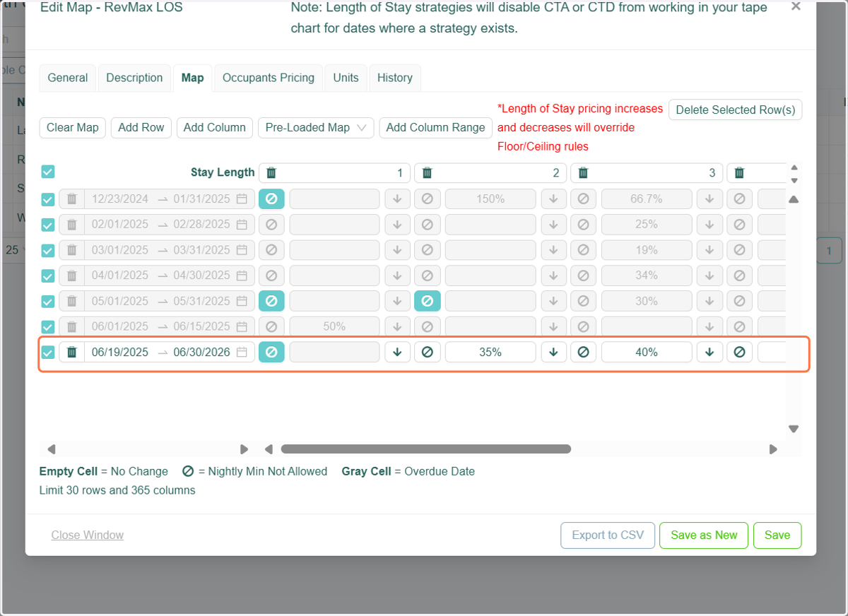This screenshot has width=848, height=616.
Task: Delete the 03/01/2025 row with trash icon
Action: pyautogui.click(x=71, y=250)
